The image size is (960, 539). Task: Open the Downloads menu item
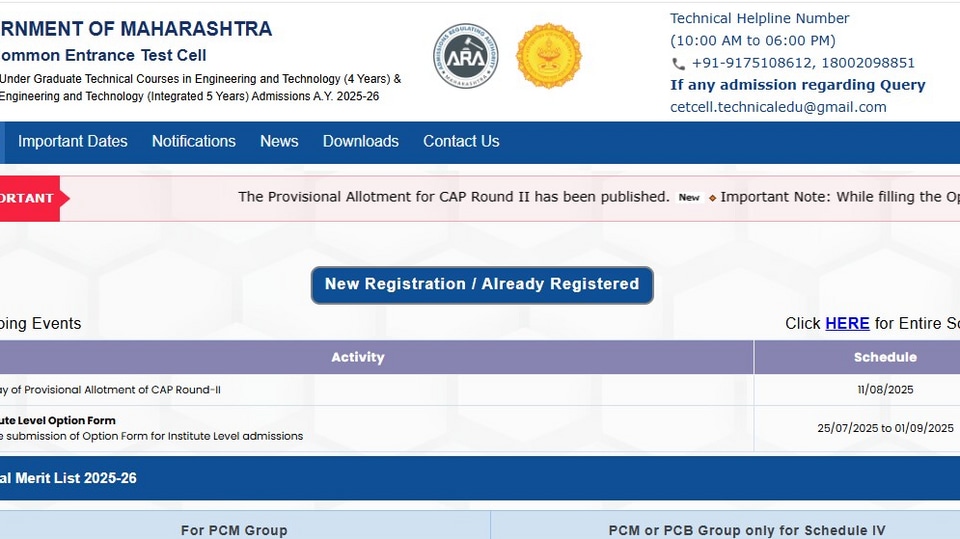[361, 141]
